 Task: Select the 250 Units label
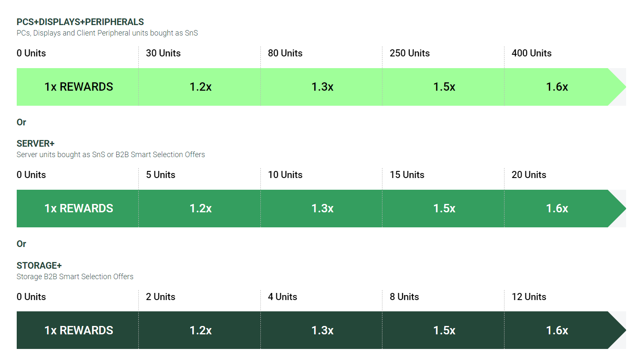(x=410, y=53)
